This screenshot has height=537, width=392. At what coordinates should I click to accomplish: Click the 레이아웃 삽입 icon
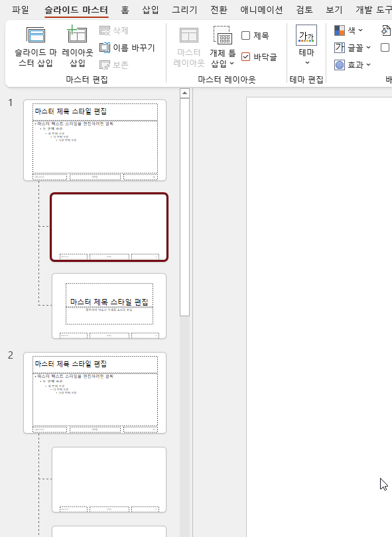click(x=77, y=34)
